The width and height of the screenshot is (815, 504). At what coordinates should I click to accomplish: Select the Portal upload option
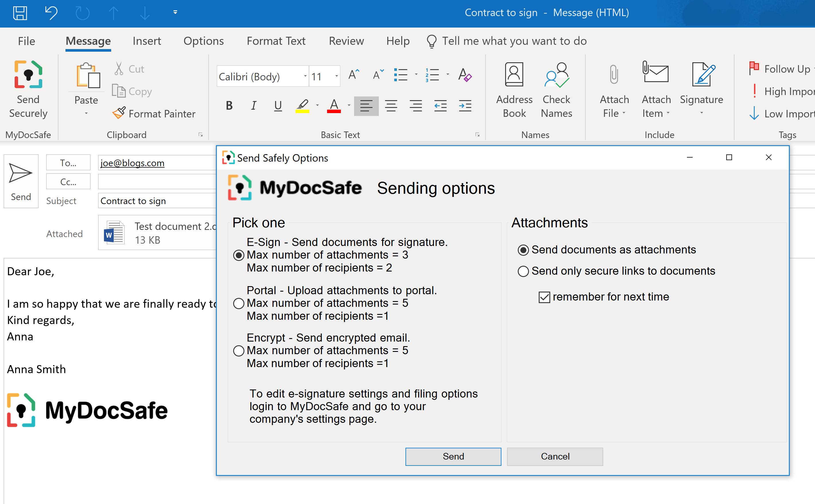click(x=239, y=303)
